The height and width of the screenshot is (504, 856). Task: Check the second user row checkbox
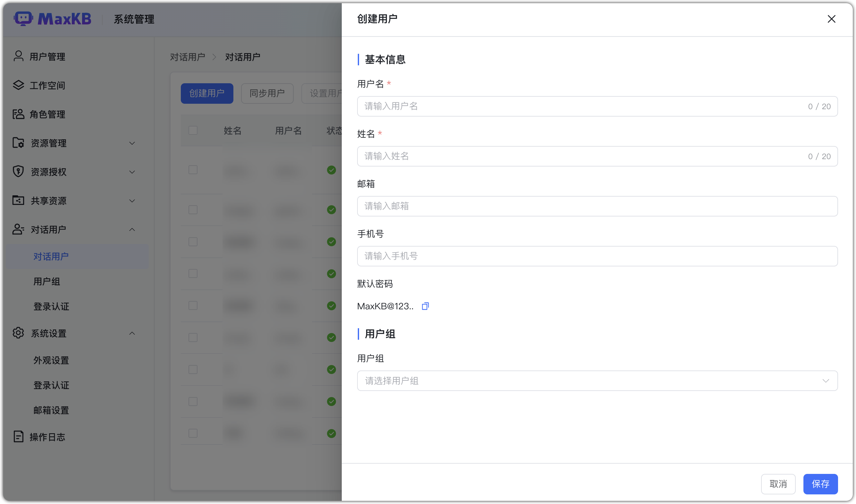[193, 209]
